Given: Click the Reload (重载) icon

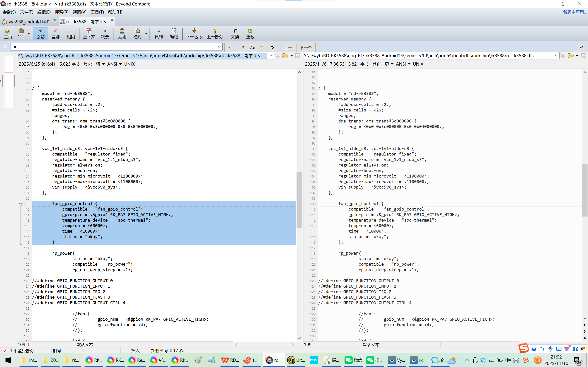Looking at the screenshot, I should (x=250, y=33).
